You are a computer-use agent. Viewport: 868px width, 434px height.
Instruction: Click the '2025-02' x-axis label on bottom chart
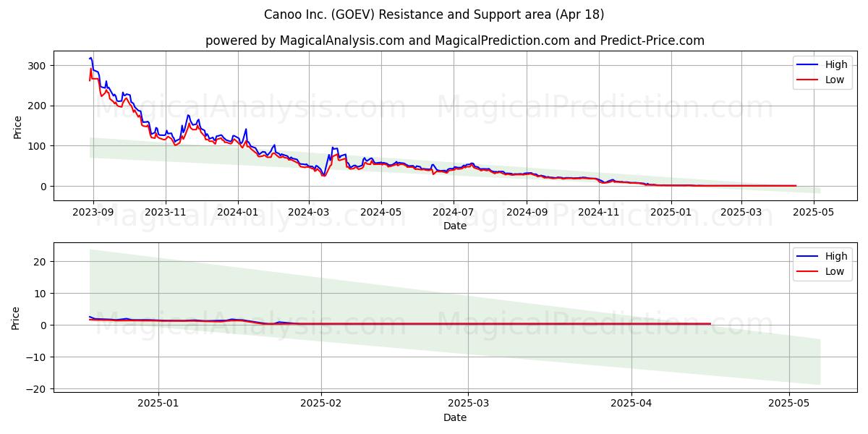(321, 404)
